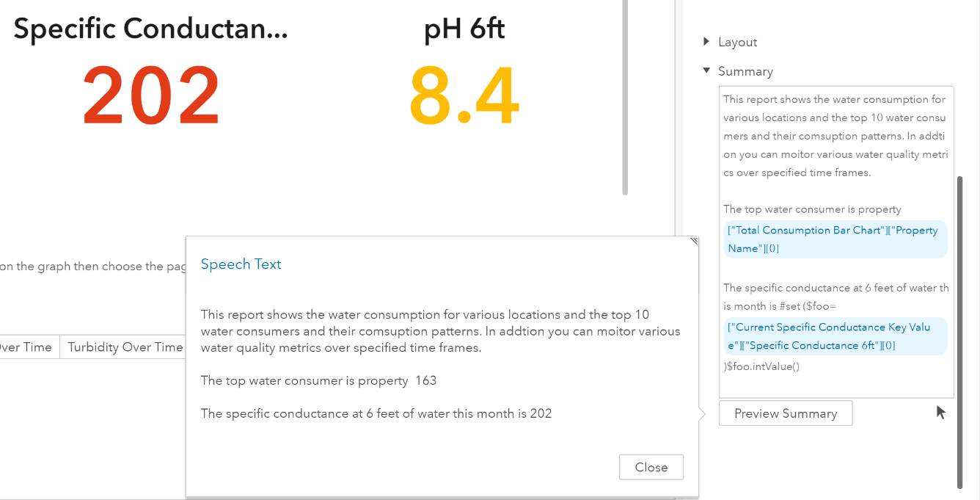
Task: Click into the Summary intro paragraph text
Action: coord(835,136)
